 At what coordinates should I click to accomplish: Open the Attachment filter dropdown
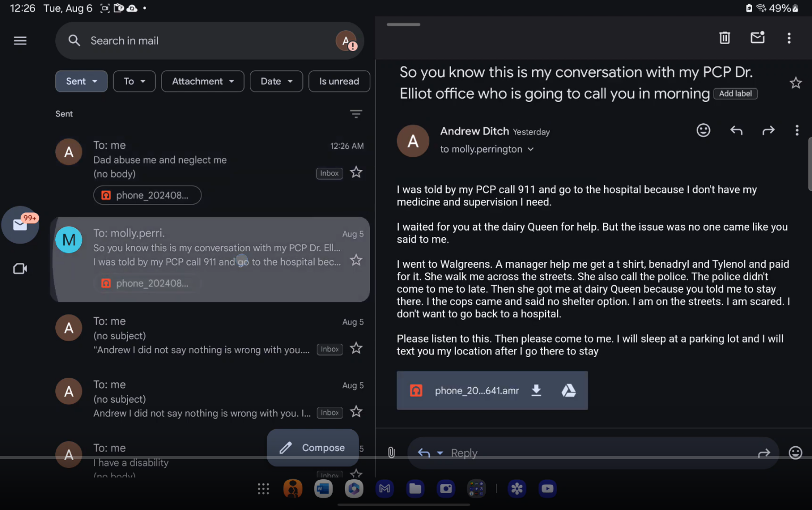point(203,81)
